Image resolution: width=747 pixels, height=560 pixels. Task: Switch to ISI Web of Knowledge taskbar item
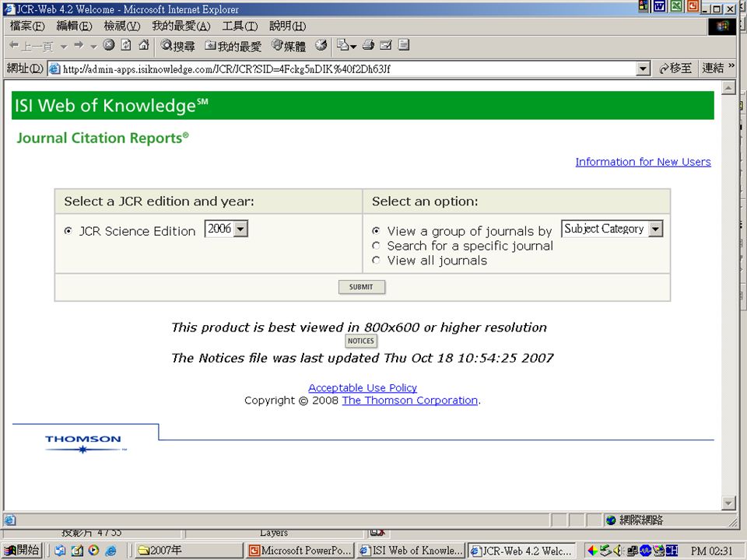[411, 551]
